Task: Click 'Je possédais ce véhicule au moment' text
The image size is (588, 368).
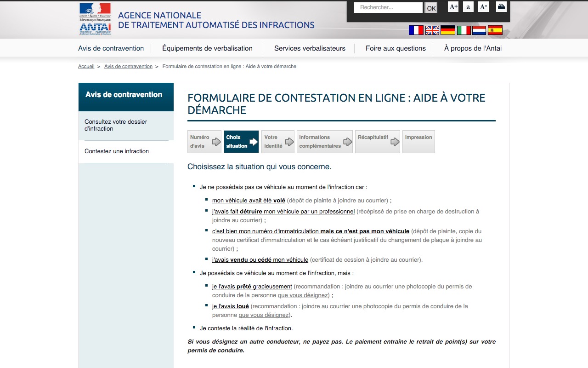Action: coord(277,273)
